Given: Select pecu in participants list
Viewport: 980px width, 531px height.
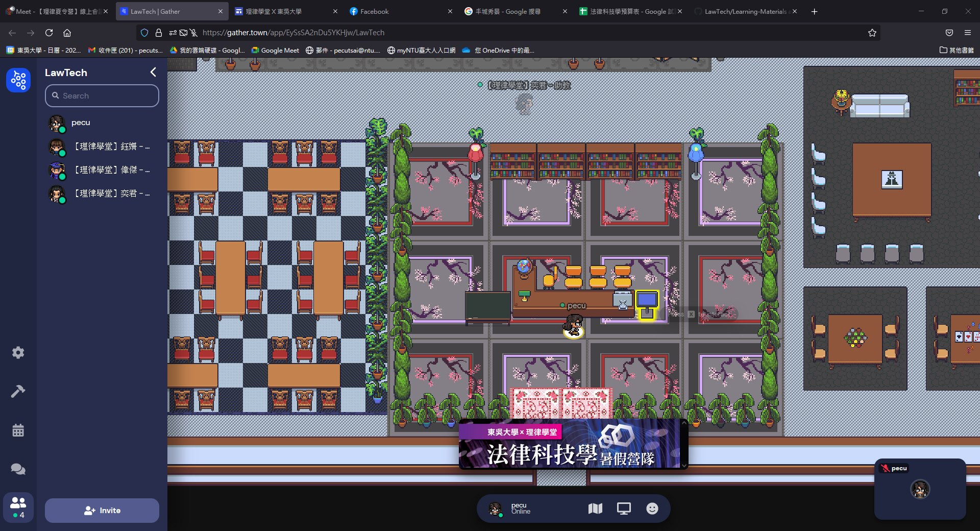Looking at the screenshot, I should [x=81, y=123].
